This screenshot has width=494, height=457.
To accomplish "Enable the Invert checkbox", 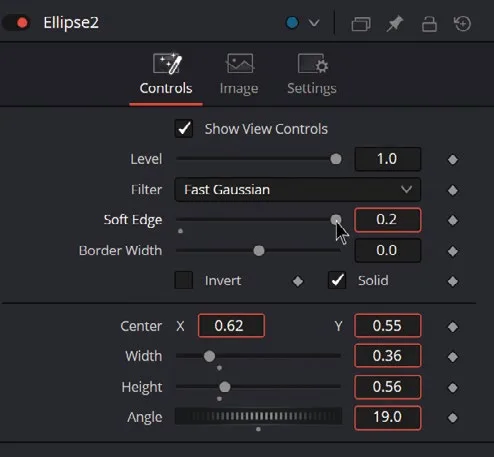I will [184, 280].
